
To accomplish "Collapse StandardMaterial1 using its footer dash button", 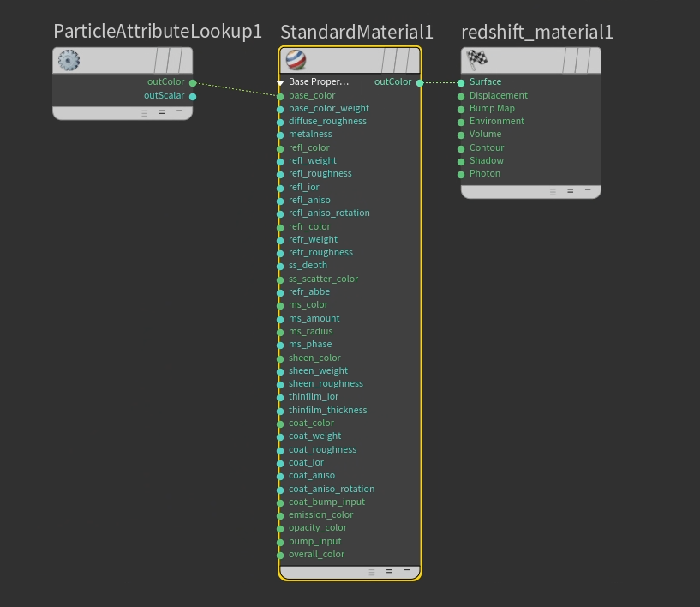I will pyautogui.click(x=407, y=571).
